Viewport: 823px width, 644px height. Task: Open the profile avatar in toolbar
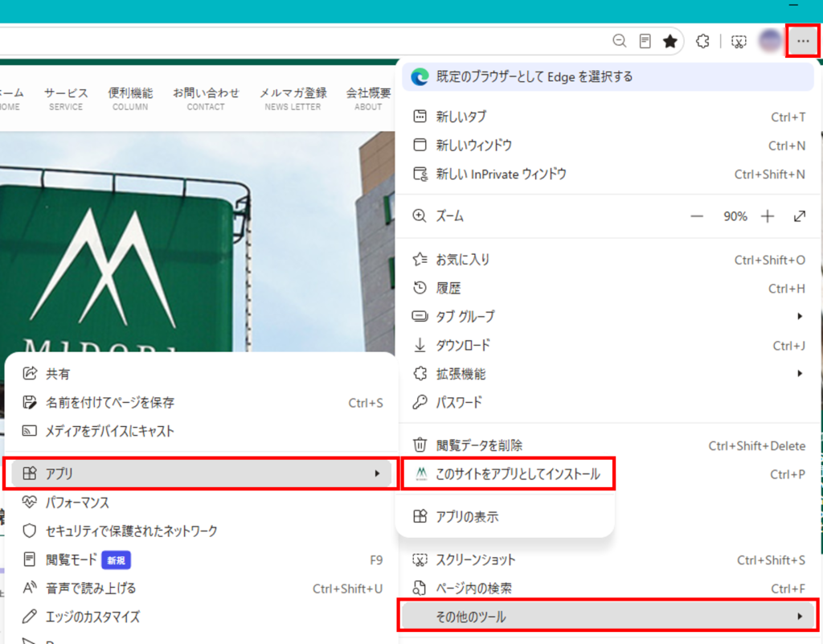pos(770,40)
